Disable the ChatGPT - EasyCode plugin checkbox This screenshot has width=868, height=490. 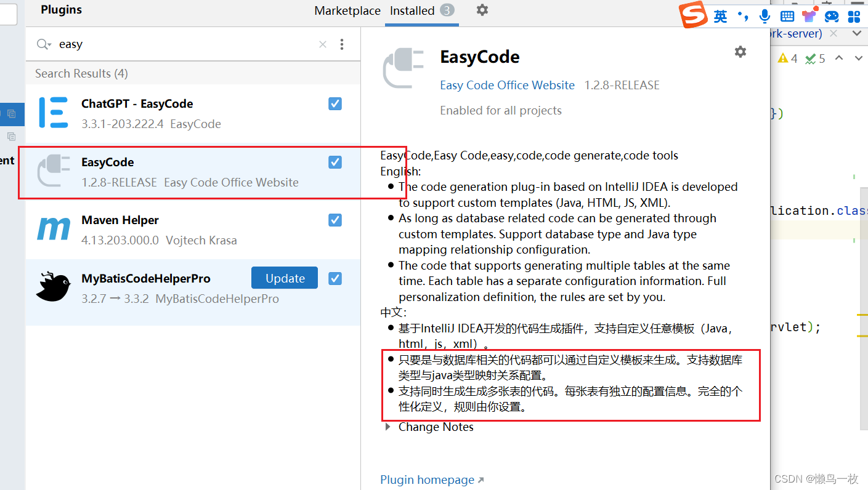(x=335, y=104)
